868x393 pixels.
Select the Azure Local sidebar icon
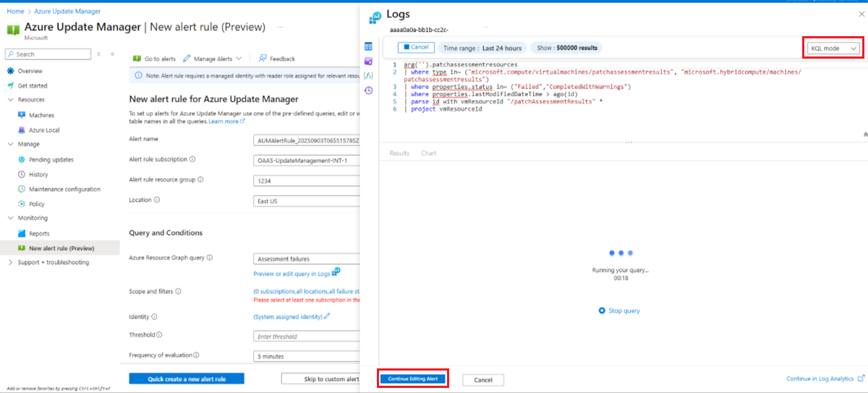tap(22, 130)
